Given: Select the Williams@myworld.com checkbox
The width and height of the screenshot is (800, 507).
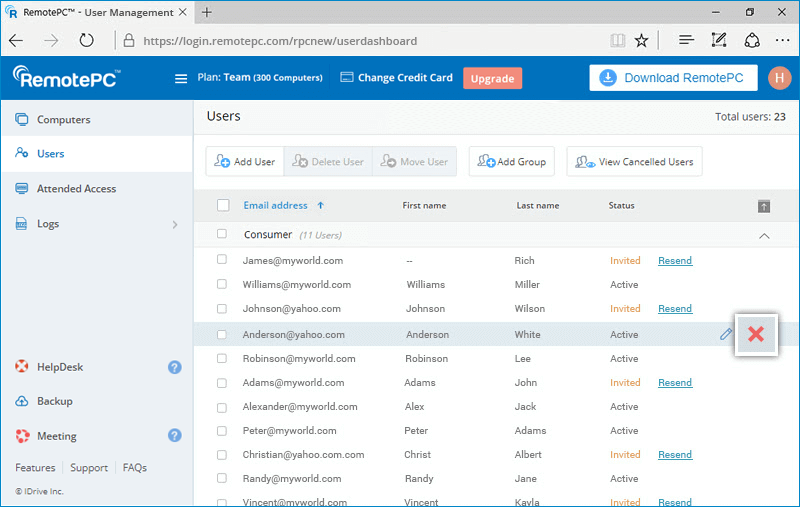Looking at the screenshot, I should pyautogui.click(x=221, y=284).
